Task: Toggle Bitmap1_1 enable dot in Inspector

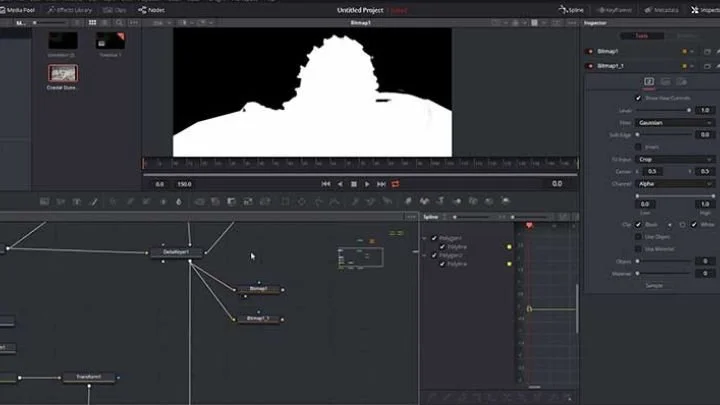Action: pos(591,66)
